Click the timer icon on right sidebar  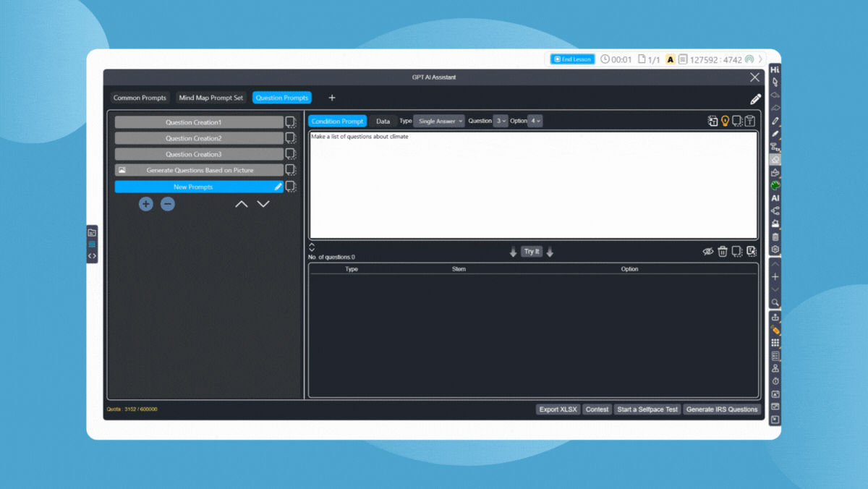[x=775, y=381]
